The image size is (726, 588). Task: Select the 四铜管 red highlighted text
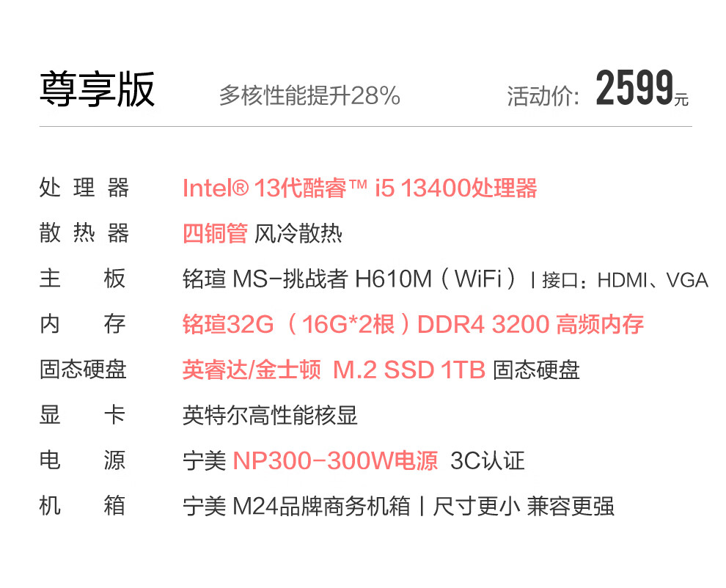coord(216,233)
